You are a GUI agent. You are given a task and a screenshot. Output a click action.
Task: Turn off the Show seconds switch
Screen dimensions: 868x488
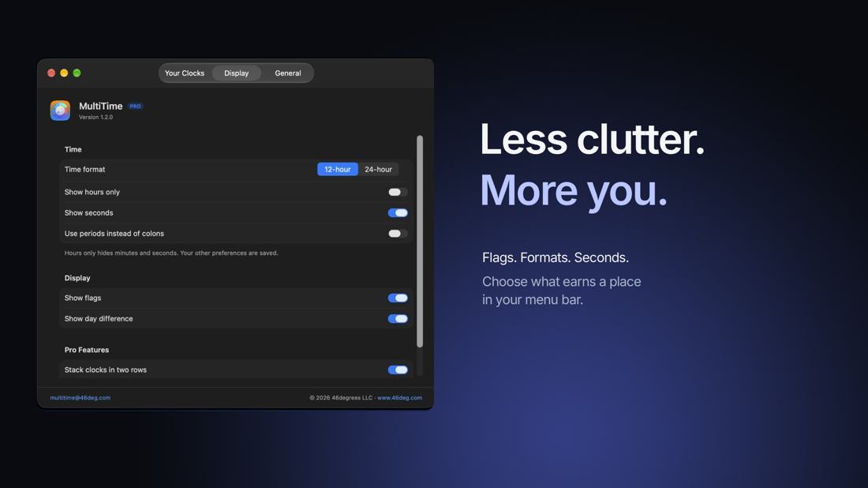(398, 212)
